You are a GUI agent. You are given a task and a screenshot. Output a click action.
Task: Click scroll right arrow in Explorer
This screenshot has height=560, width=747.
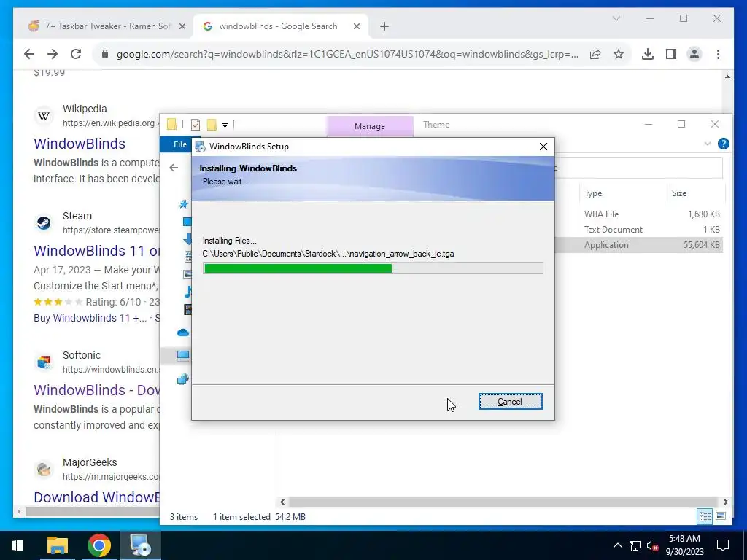725,502
